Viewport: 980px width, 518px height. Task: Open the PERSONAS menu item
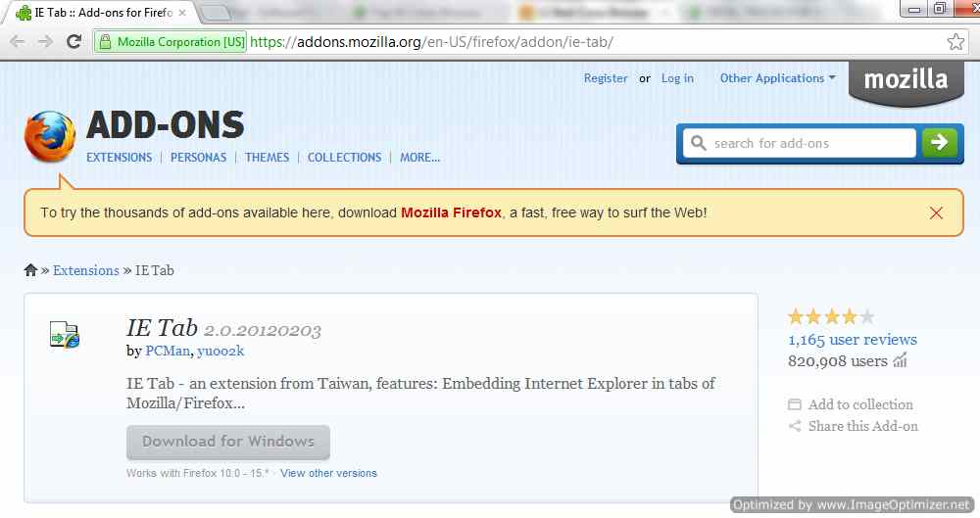[198, 158]
